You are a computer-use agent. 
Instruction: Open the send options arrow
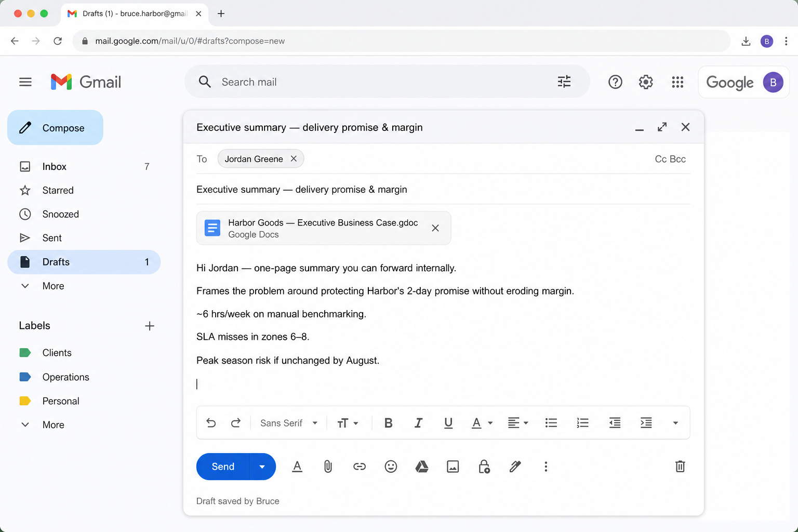click(262, 467)
